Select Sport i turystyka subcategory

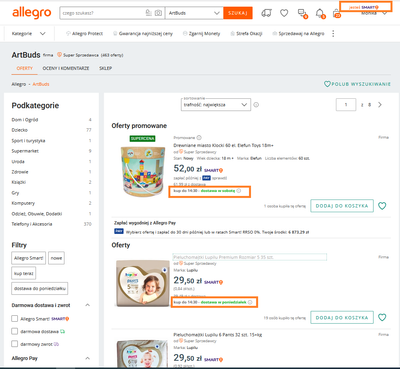click(28, 141)
